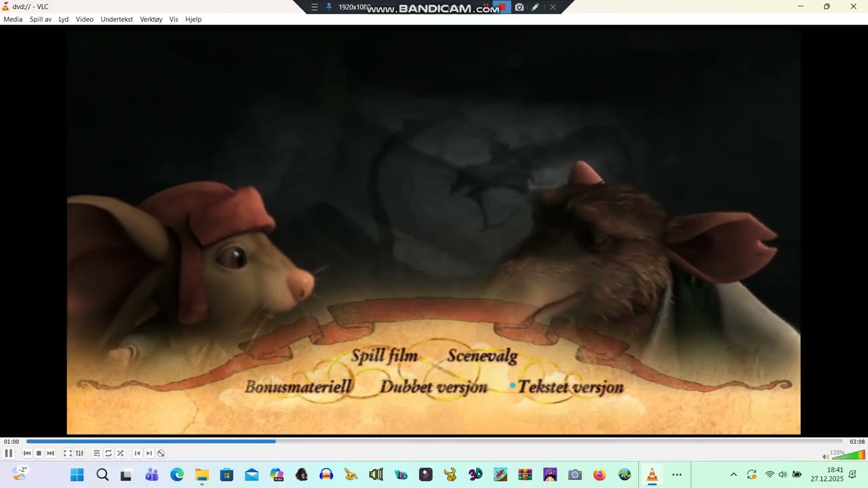Image resolution: width=868 pixels, height=488 pixels.
Task: Open Firefox from taskbar
Action: [x=599, y=474]
